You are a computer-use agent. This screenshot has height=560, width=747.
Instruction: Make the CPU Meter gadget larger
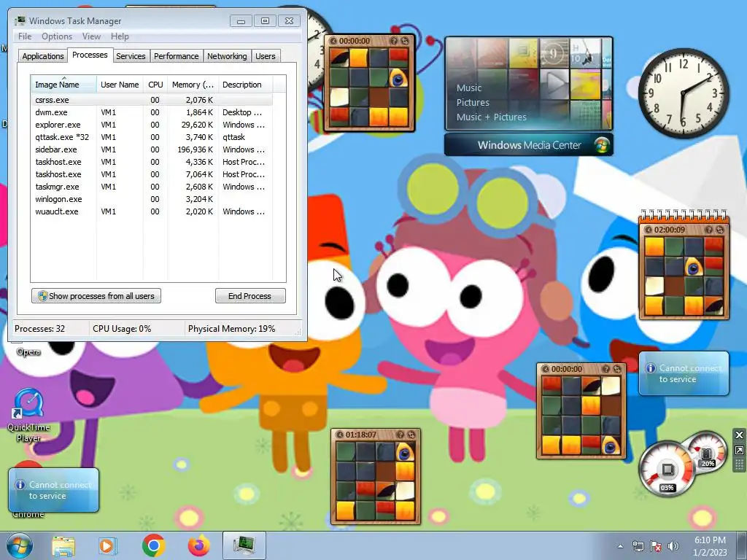pos(740,451)
